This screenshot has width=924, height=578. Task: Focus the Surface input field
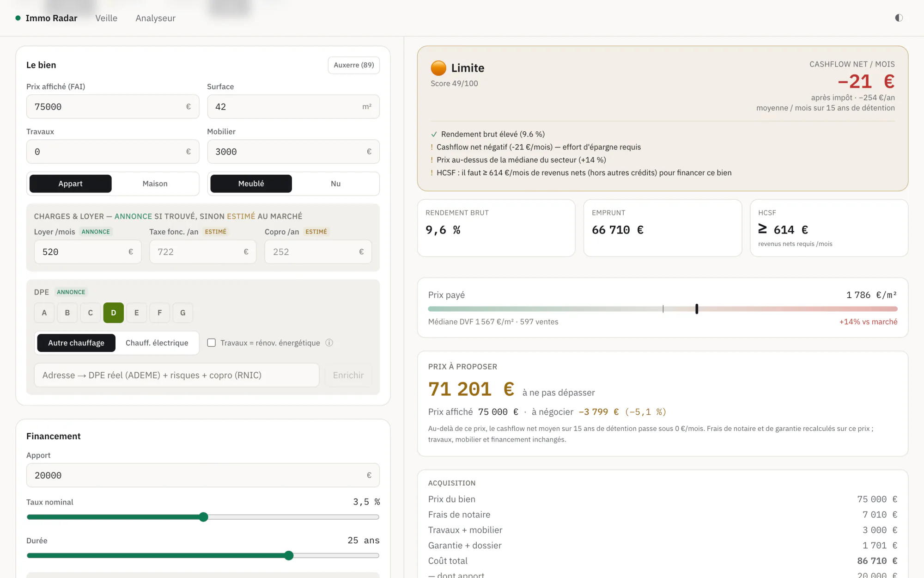(293, 107)
